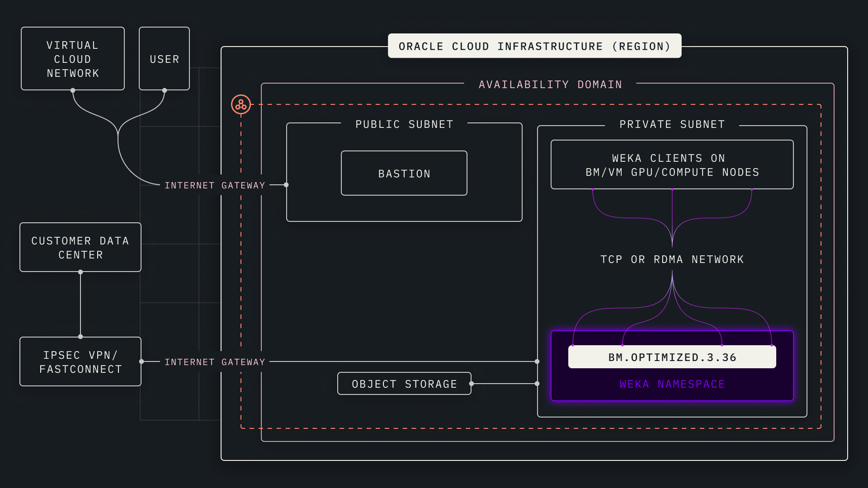
Task: Select the Bastion node
Action: pos(404,173)
